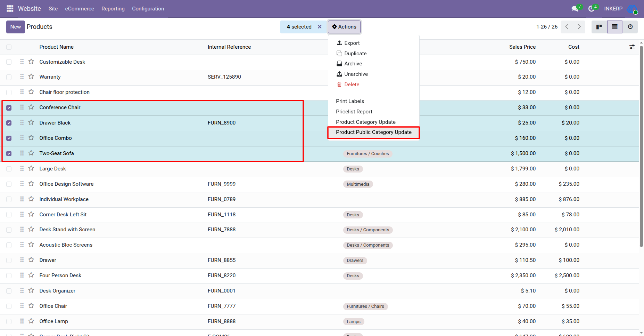644x336 pixels.
Task: Uncheck the Conference Chair checkbox
Action: [9, 108]
